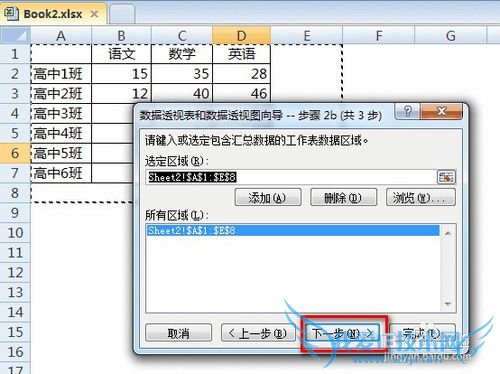Click the 取消 button

coord(179,333)
